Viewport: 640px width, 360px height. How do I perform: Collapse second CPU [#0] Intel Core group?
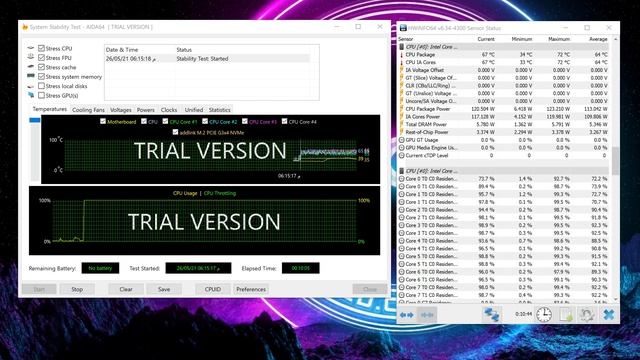coord(402,171)
